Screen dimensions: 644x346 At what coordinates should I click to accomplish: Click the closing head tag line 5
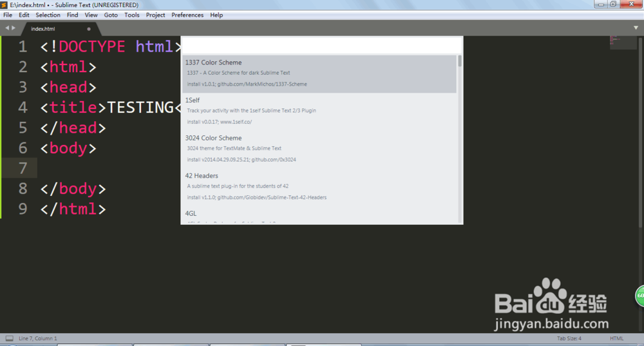(73, 128)
